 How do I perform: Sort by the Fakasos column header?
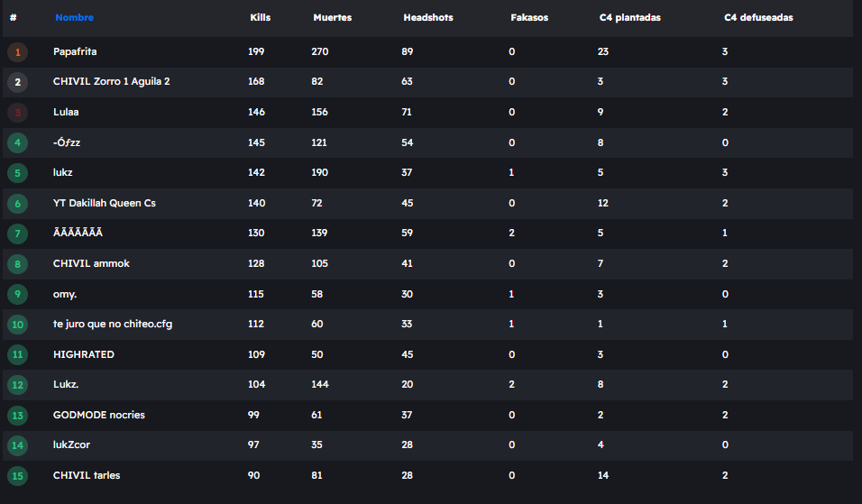tap(527, 18)
